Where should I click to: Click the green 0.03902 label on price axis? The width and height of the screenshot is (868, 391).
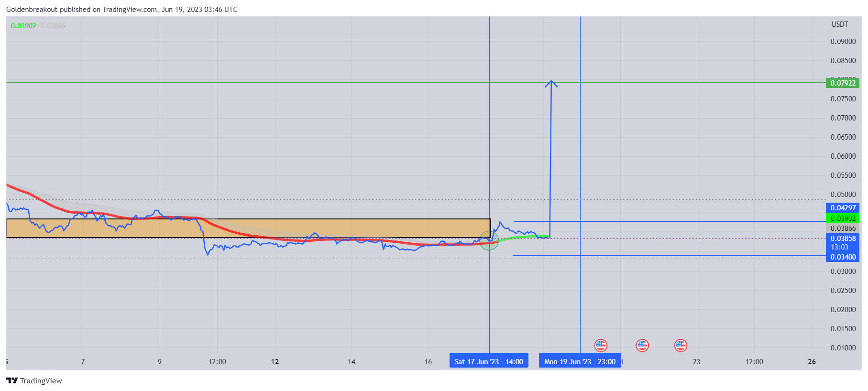tap(843, 218)
